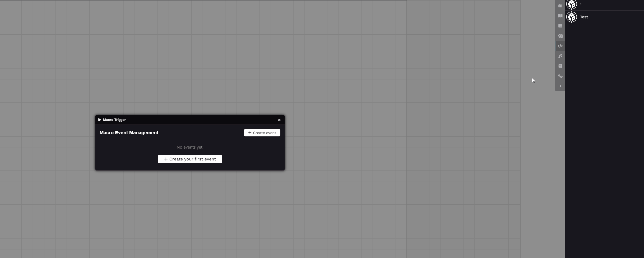Open the macro named 1
Screen dimensions: 644x258
[581, 4]
